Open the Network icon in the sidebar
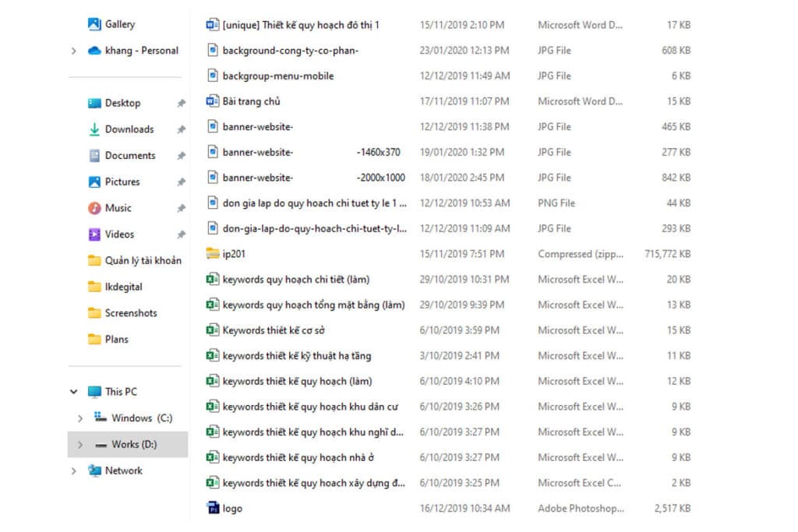Viewport: 798px width, 532px height. point(94,470)
